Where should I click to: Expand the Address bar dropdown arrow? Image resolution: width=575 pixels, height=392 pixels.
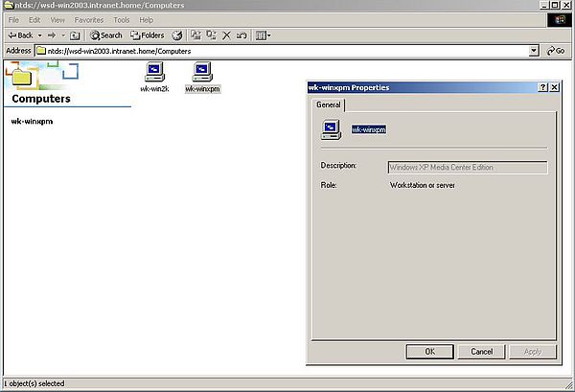[x=534, y=51]
